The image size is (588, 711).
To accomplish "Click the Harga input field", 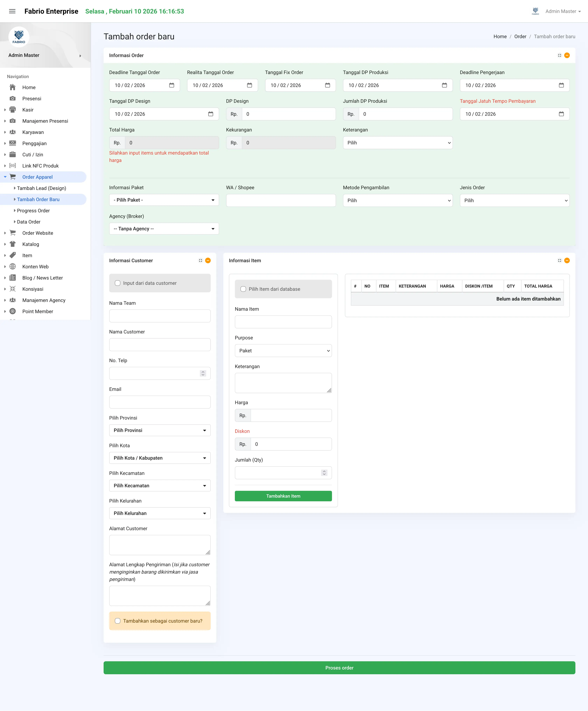I will [x=291, y=415].
